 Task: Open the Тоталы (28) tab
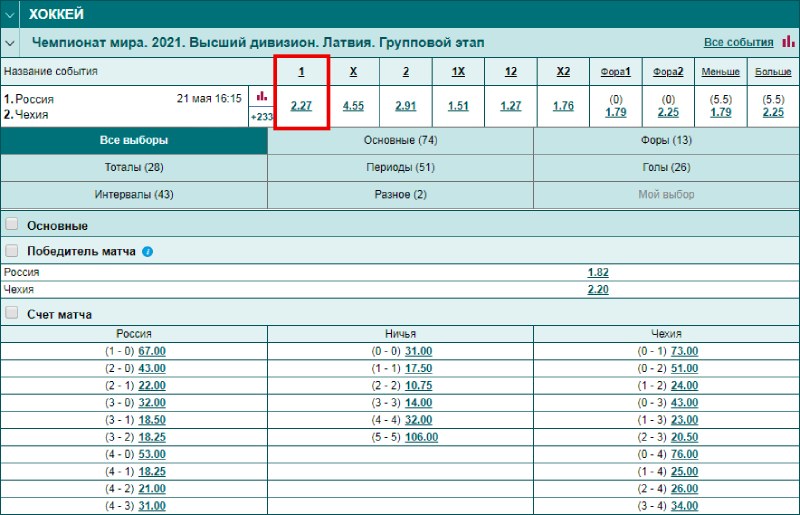point(134,167)
